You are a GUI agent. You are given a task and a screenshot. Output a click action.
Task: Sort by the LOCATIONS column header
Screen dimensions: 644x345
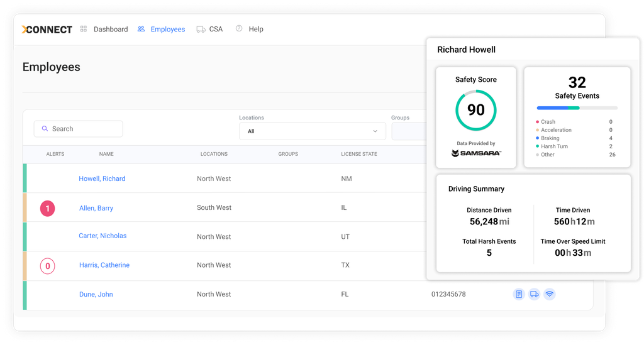click(214, 154)
